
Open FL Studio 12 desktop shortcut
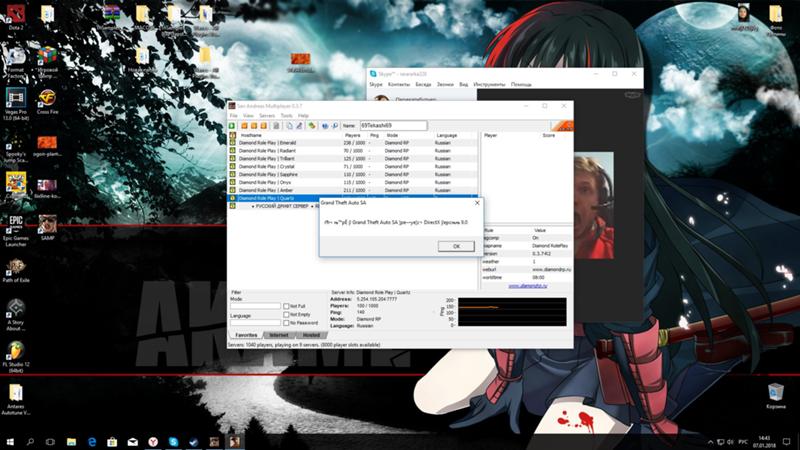[x=16, y=357]
